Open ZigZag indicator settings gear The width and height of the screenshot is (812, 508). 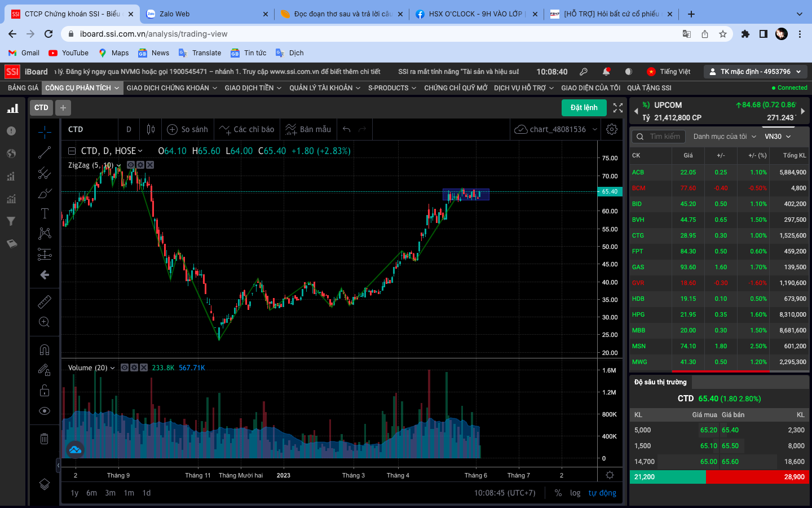(140, 165)
